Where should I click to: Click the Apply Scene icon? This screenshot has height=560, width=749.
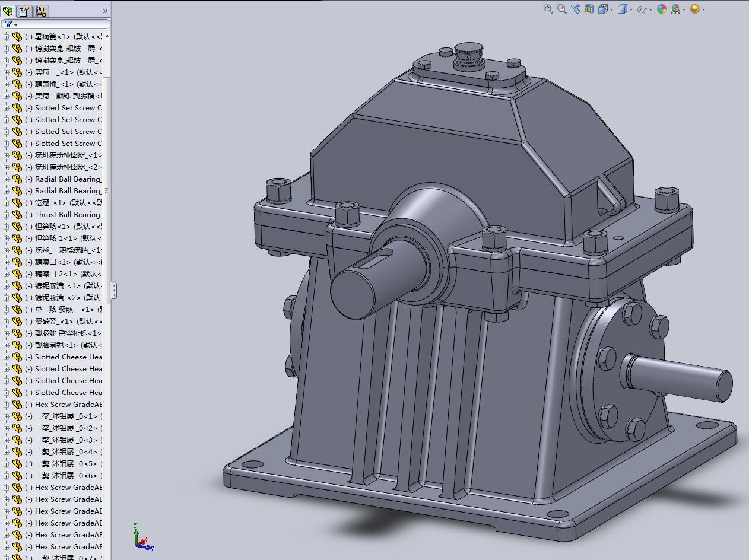pos(675,9)
